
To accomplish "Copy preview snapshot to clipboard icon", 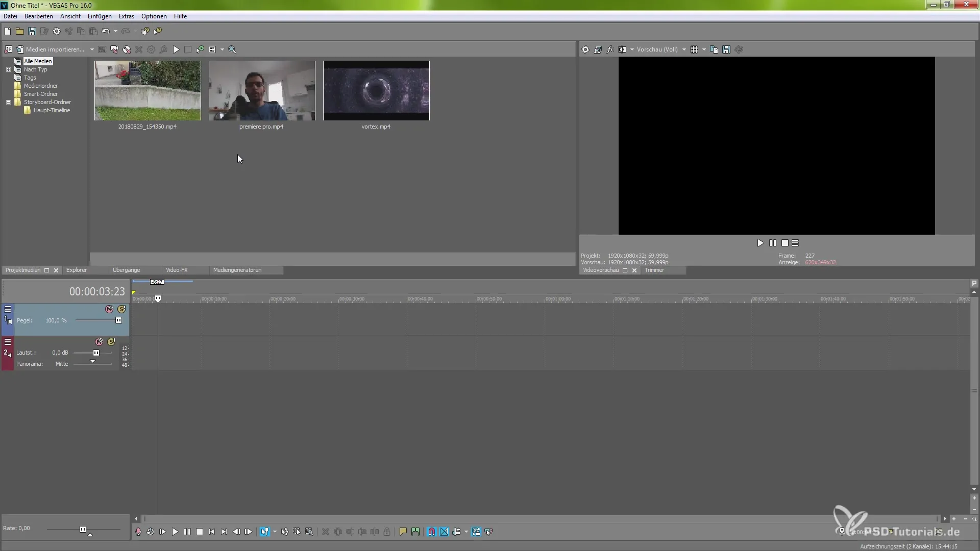I will click(714, 49).
